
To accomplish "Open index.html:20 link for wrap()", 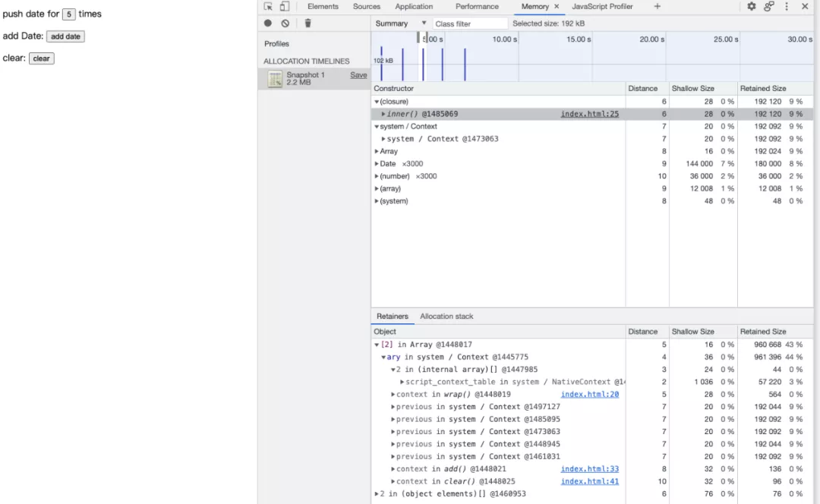I will (589, 394).
